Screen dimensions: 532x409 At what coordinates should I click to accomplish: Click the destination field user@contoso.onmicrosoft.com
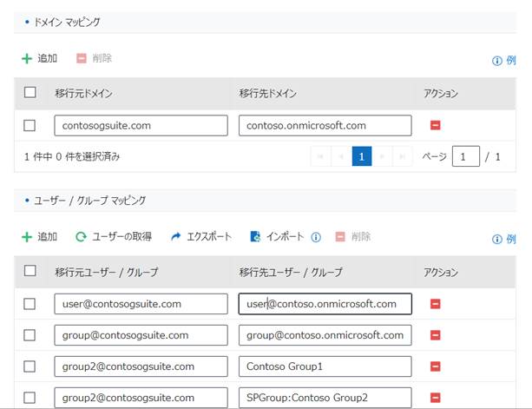[325, 304]
